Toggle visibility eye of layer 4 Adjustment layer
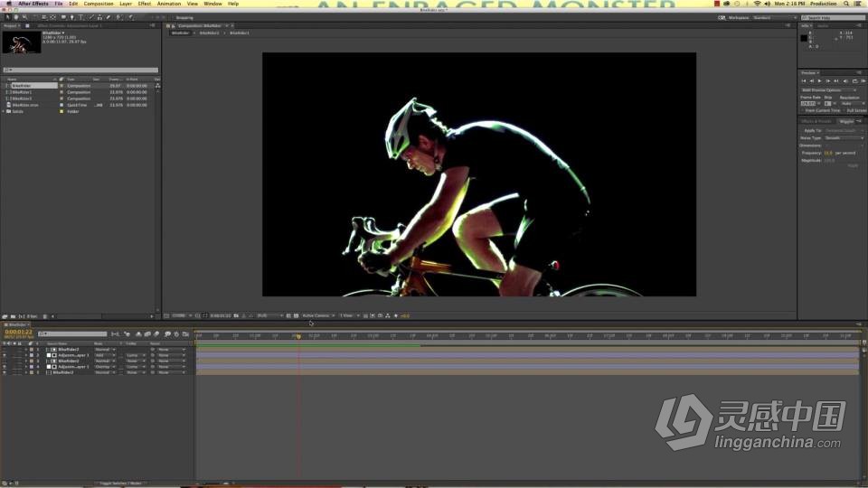Image resolution: width=868 pixels, height=488 pixels. (5, 367)
